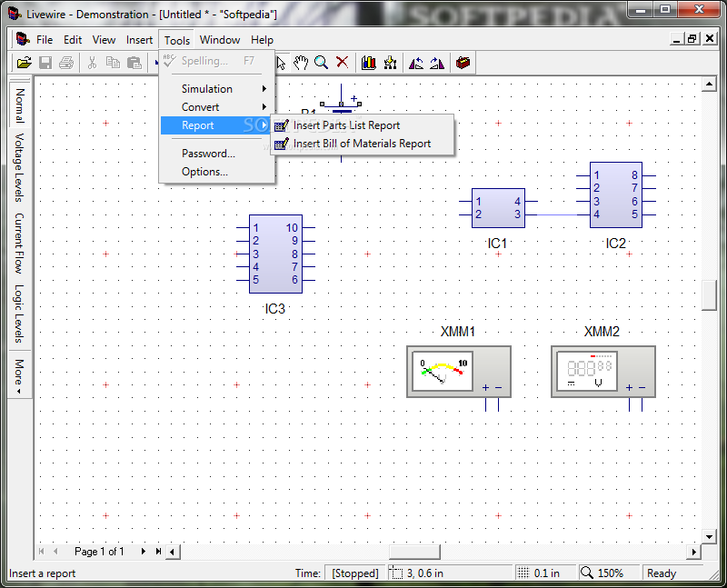The height and width of the screenshot is (588, 727).
Task: Click the vertical scrollbar thumb
Action: pos(709,295)
